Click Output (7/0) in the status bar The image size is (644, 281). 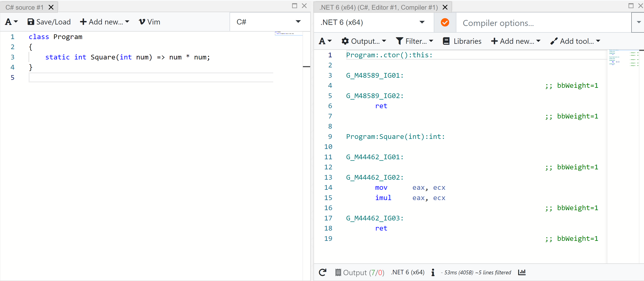point(360,272)
